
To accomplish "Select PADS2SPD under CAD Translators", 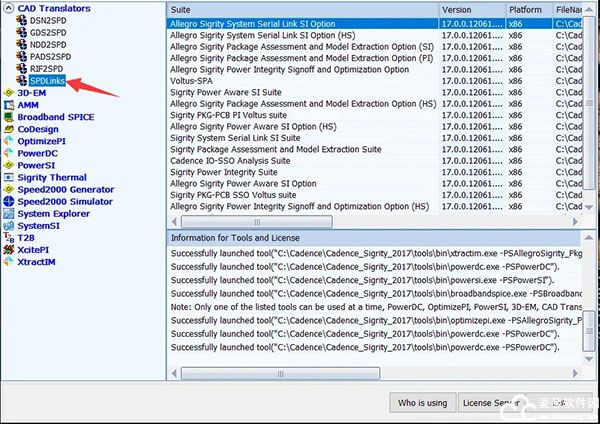I will [50, 57].
